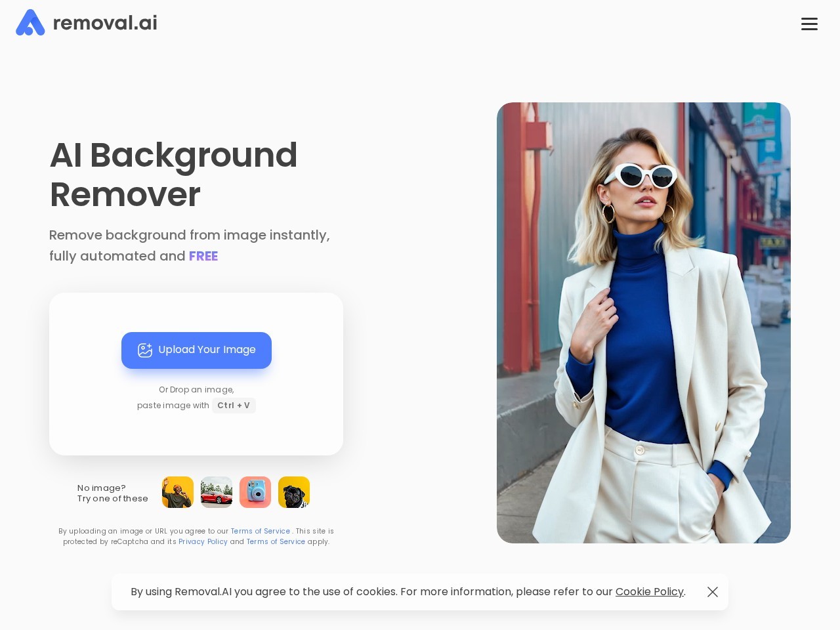Dismiss the cookie notice banner
The image size is (840, 630).
point(713,592)
